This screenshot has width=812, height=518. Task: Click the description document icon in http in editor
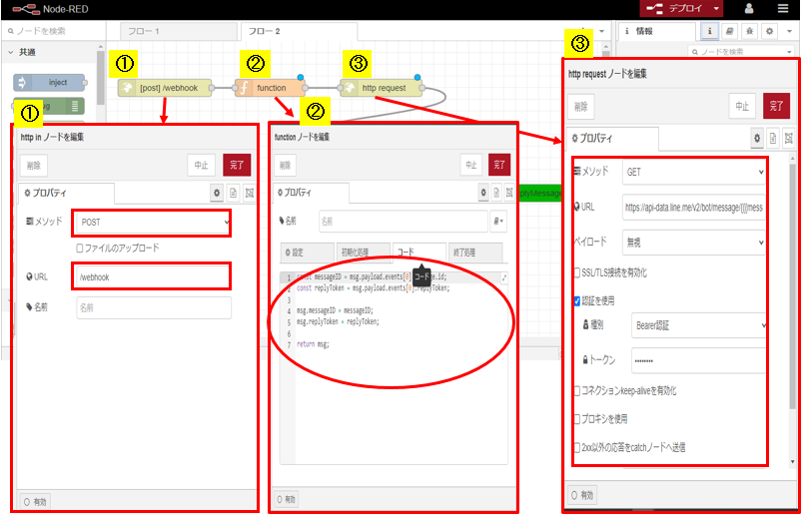click(233, 193)
